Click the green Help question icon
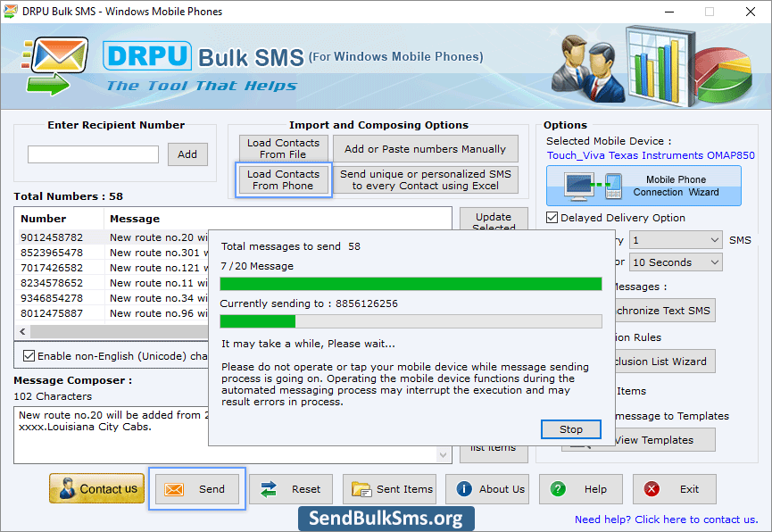772x532 pixels. (558, 489)
